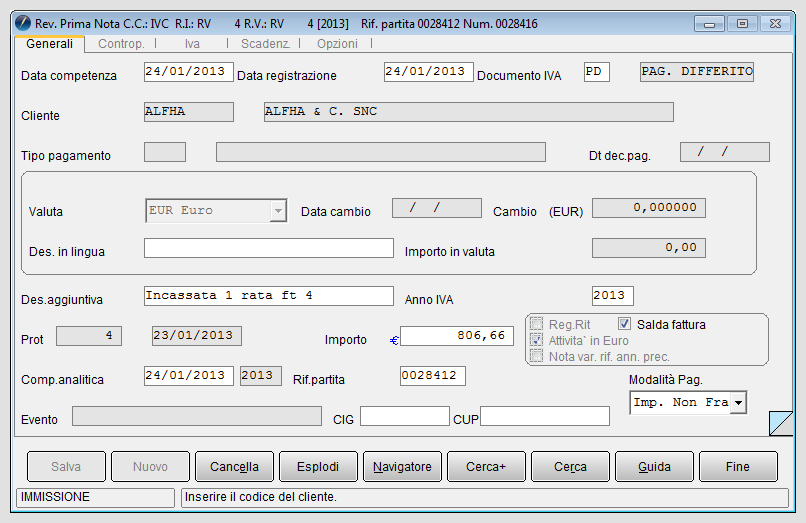Click the Data cambio date field
The width and height of the screenshot is (806, 523).
click(x=437, y=208)
